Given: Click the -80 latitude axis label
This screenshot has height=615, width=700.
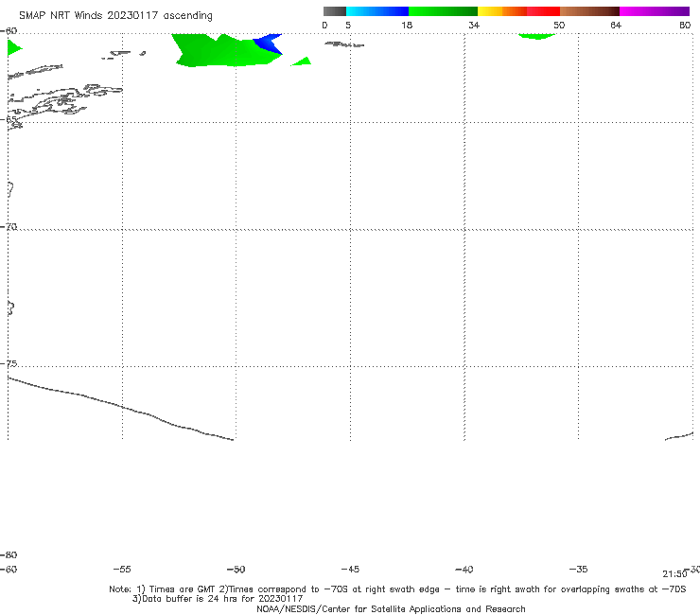Looking at the screenshot, I should coord(9,555).
